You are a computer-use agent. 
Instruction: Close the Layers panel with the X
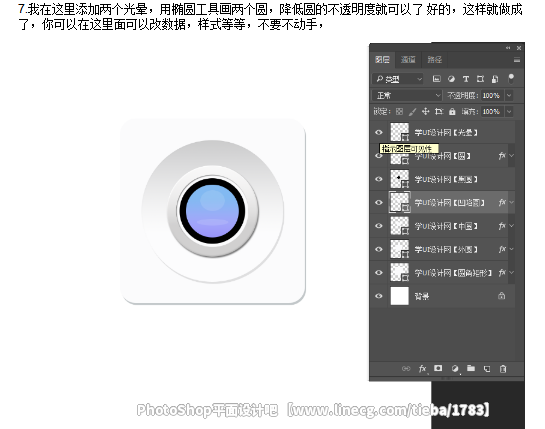pos(519,48)
